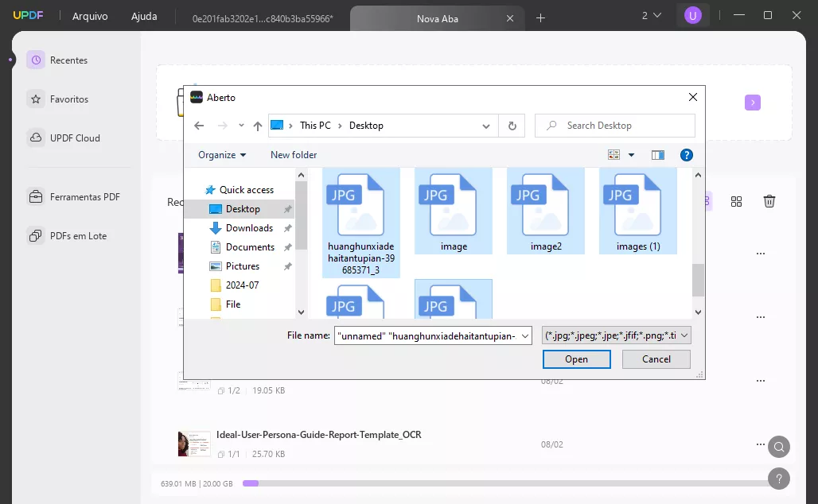Screen dimensions: 818x504
Task: Click the Cancel button
Action: pos(656,359)
